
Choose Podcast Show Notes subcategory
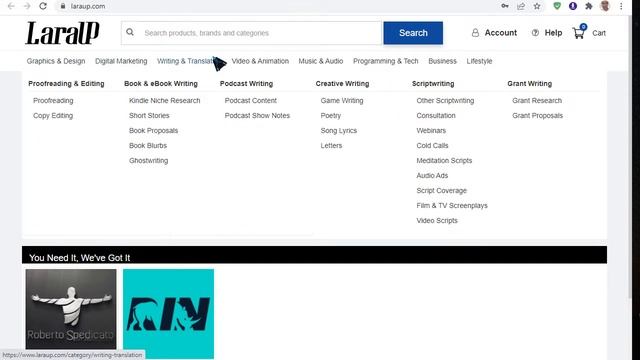[257, 116]
